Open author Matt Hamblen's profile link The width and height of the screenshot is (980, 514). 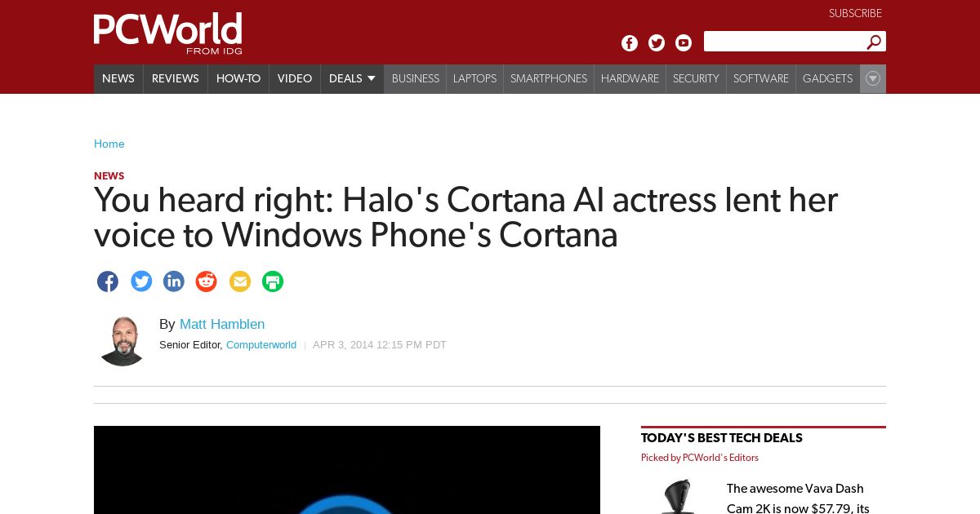click(222, 325)
